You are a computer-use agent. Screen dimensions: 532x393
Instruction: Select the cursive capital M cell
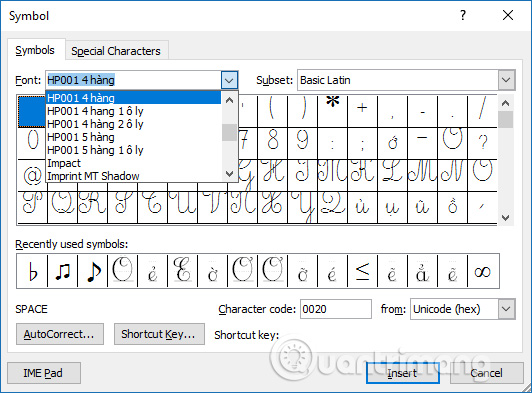point(422,175)
